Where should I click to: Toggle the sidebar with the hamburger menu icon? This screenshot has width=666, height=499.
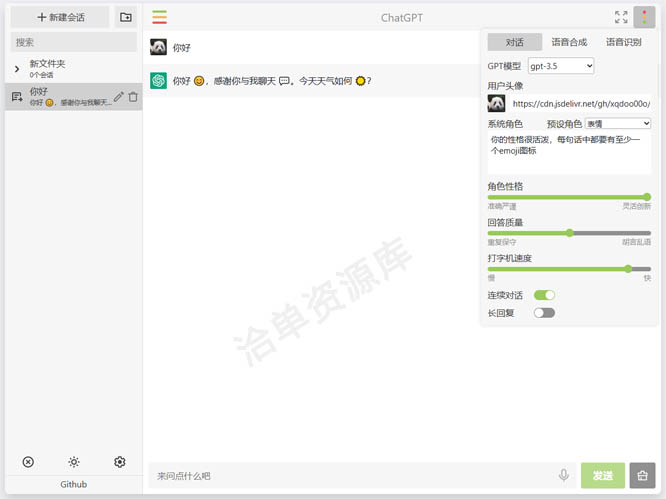(160, 17)
